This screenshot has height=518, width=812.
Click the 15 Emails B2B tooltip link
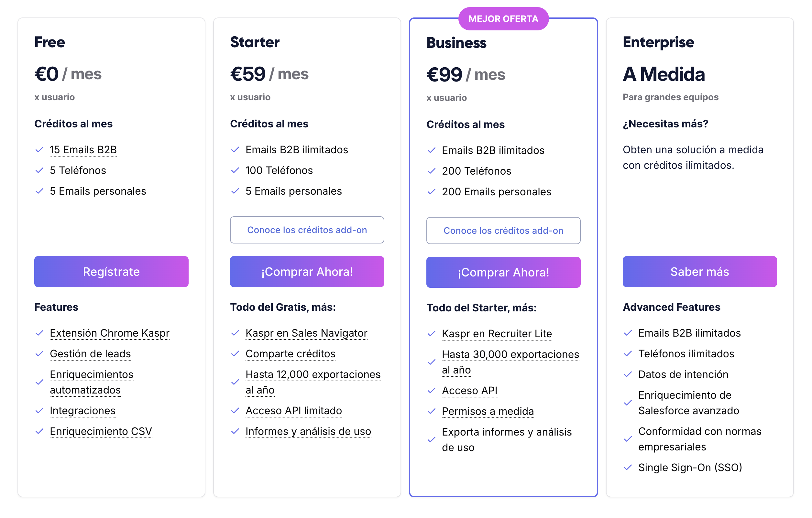83,150
